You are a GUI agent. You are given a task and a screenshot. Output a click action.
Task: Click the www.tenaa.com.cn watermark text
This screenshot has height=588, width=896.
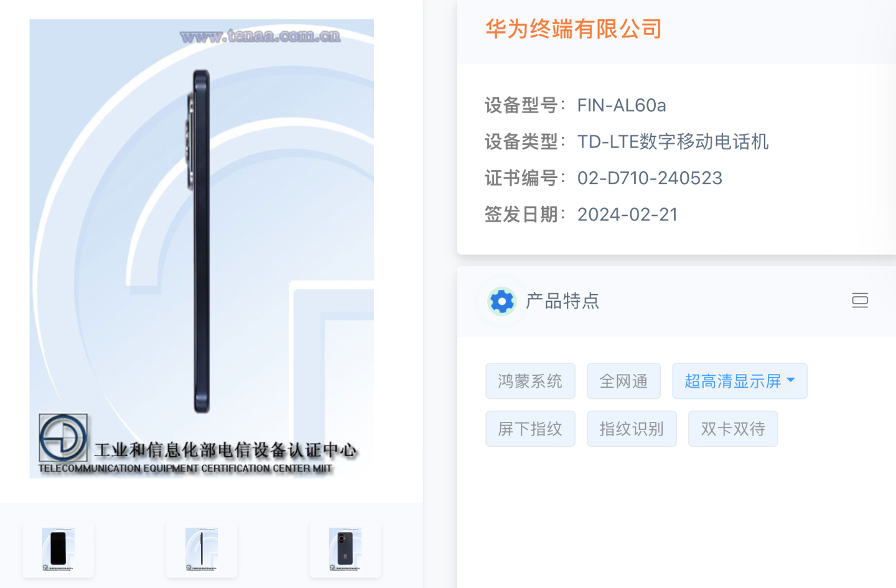pos(260,36)
